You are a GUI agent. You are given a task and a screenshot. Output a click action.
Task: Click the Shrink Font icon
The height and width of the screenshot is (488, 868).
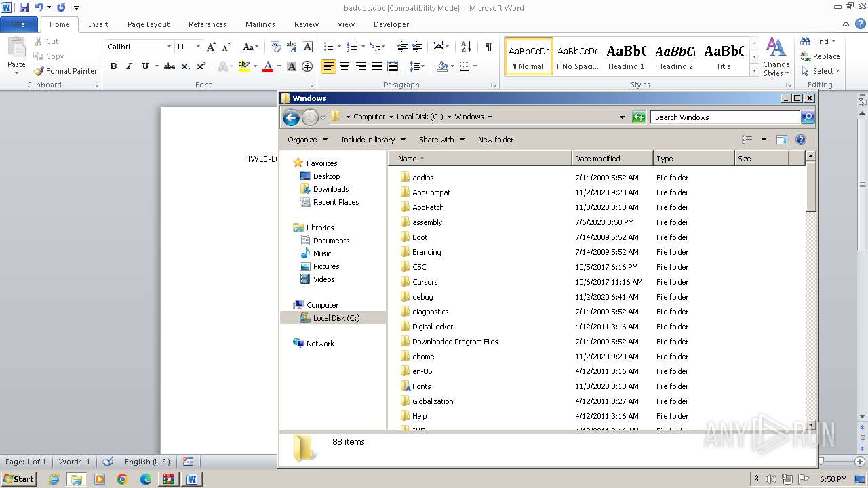(226, 47)
